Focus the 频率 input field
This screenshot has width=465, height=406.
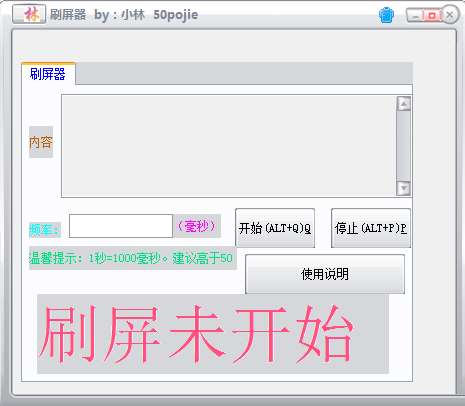click(x=121, y=226)
